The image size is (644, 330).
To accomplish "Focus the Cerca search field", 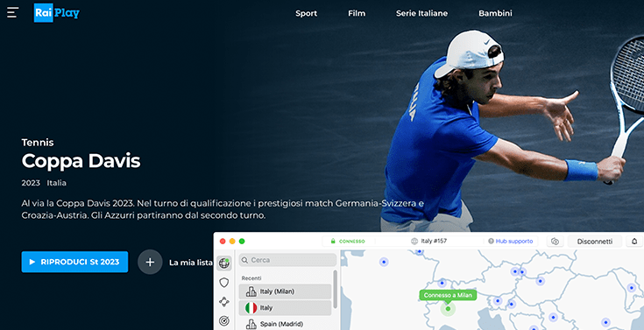I will point(287,260).
